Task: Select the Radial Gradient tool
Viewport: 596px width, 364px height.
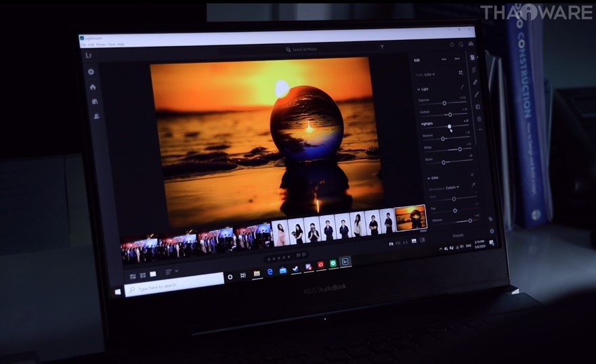Action: click(x=479, y=119)
